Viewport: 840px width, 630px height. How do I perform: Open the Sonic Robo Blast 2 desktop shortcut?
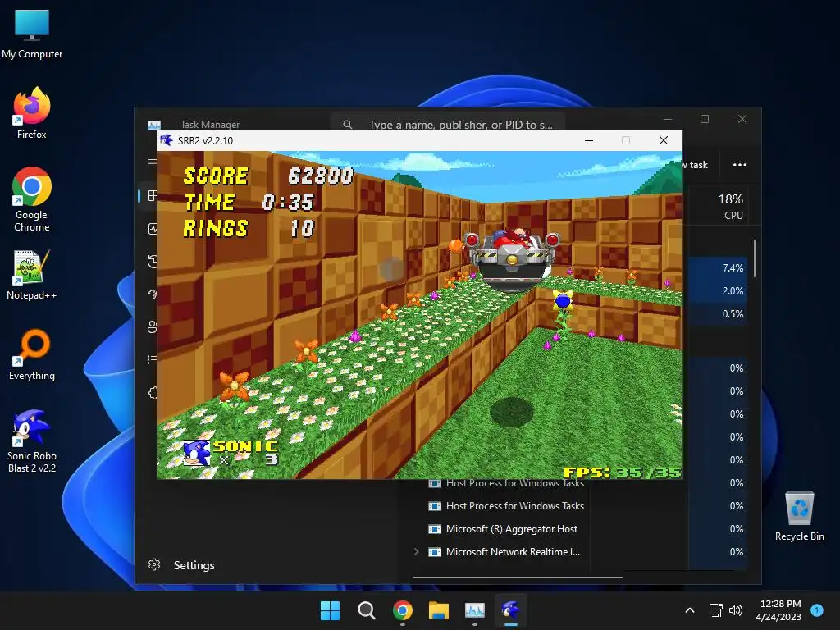click(32, 441)
